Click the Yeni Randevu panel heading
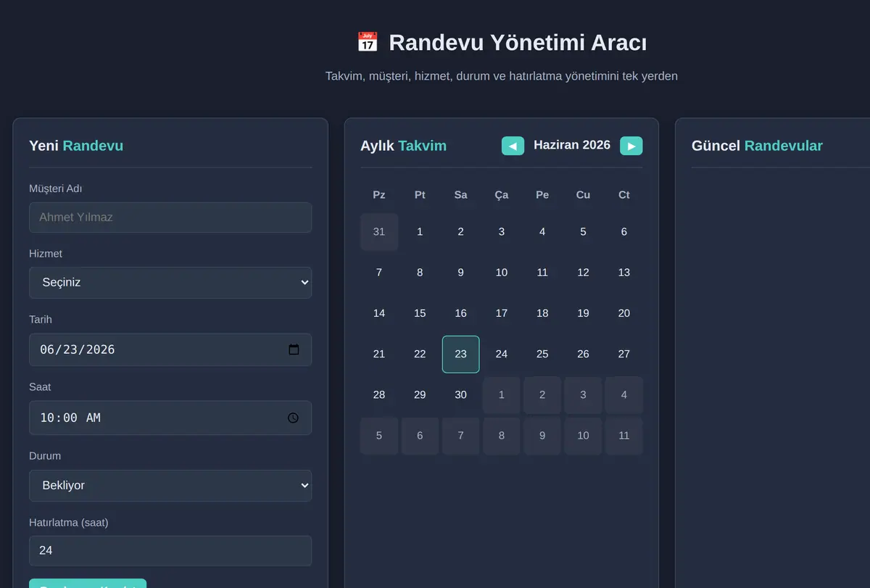 pos(76,146)
